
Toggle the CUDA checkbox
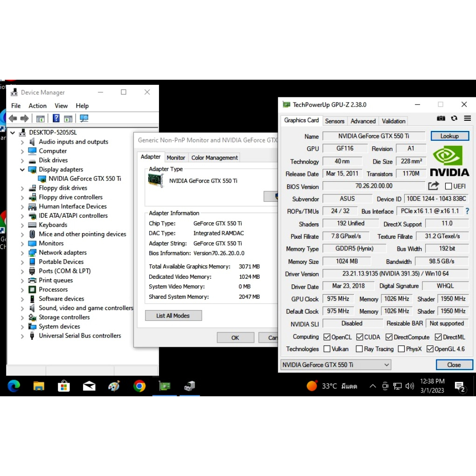click(360, 337)
